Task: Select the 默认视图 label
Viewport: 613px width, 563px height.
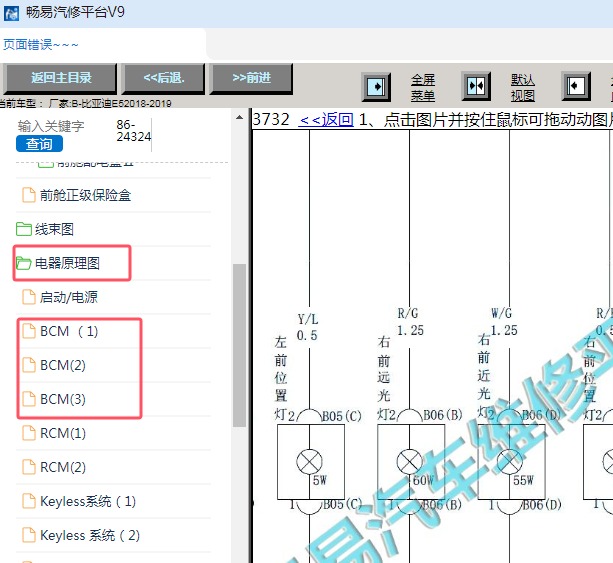Action: coord(523,88)
